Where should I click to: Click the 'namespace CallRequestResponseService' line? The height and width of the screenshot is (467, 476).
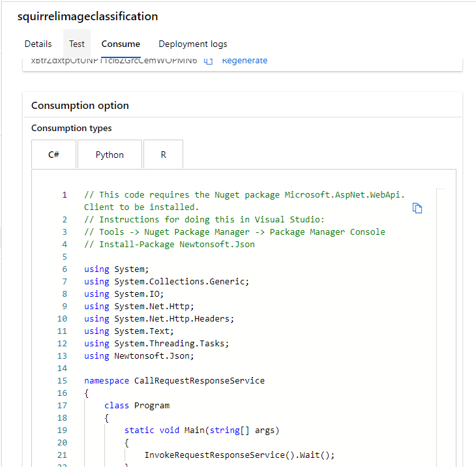tap(174, 381)
